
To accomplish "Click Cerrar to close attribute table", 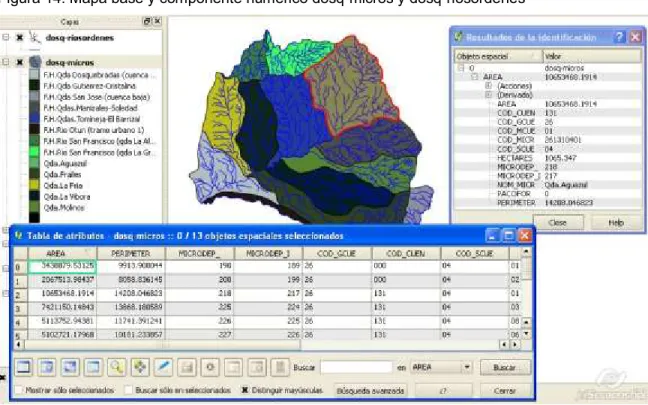I will click(505, 391).
